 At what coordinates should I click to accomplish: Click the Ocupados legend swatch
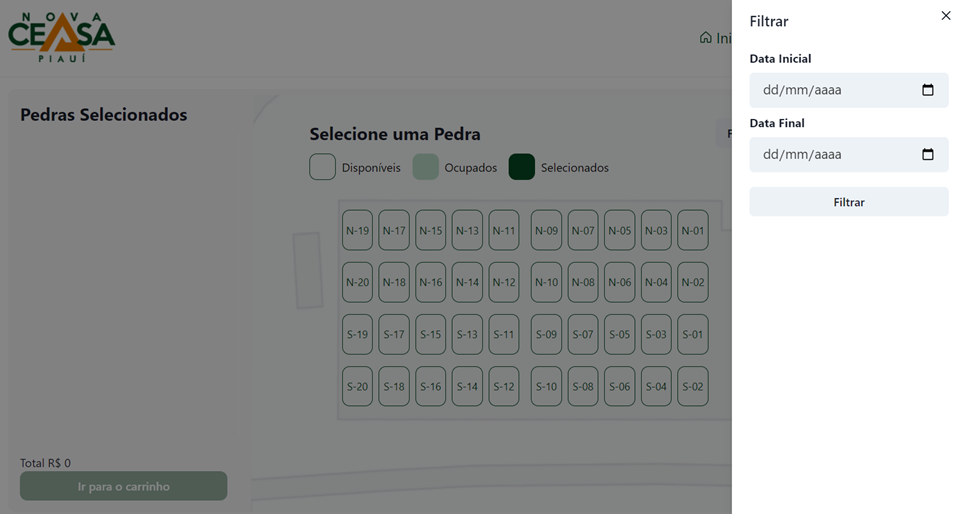(x=426, y=167)
